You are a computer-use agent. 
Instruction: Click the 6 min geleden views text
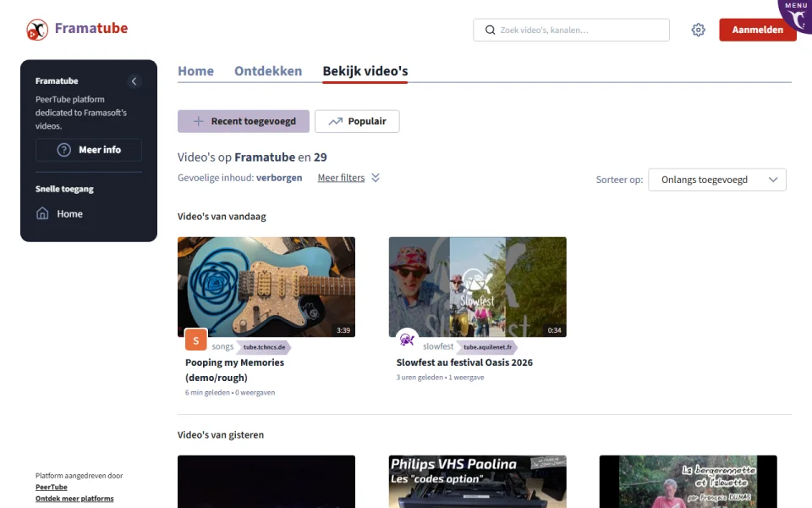230,393
